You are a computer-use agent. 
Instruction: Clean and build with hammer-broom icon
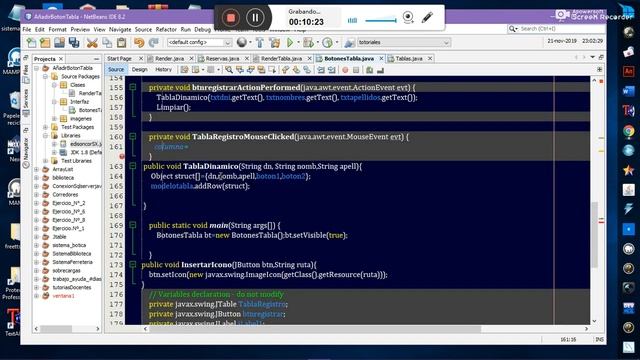pyautogui.click(x=275, y=42)
